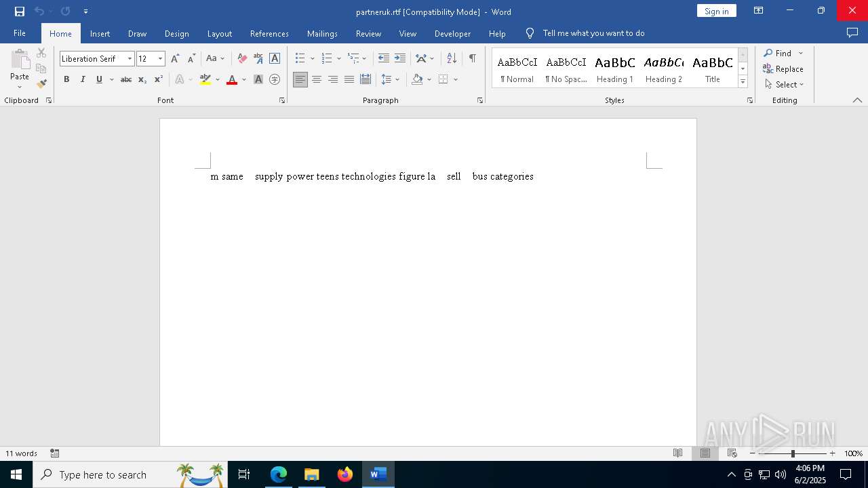
Task: Switch to the Layout ribbon tab
Action: [x=219, y=33]
